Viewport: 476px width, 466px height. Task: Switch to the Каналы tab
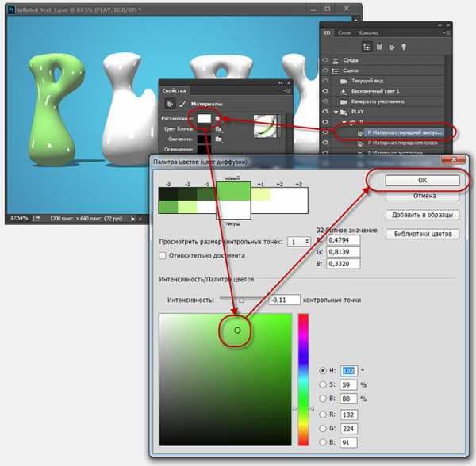tap(369, 33)
